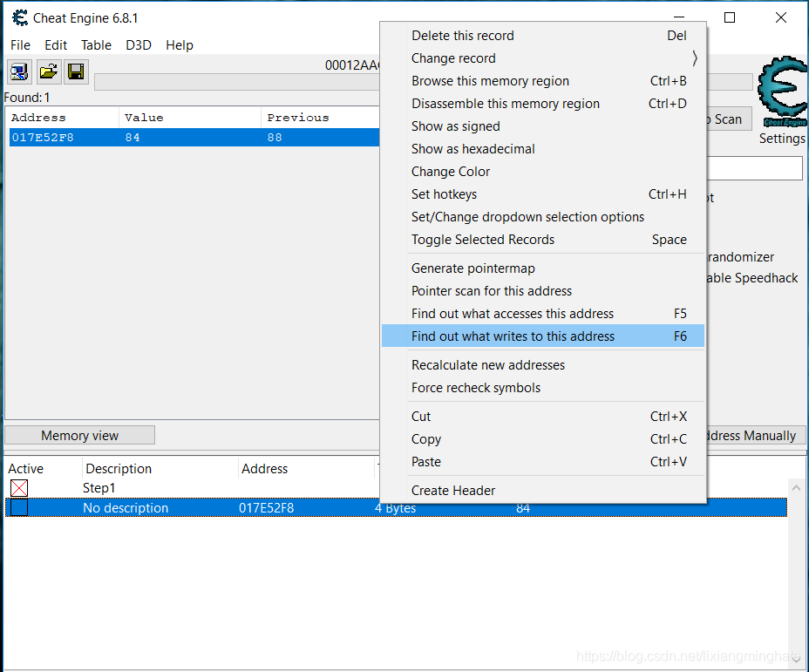Image resolution: width=809 pixels, height=672 pixels.
Task: Open the Table menu
Action: [x=96, y=45]
